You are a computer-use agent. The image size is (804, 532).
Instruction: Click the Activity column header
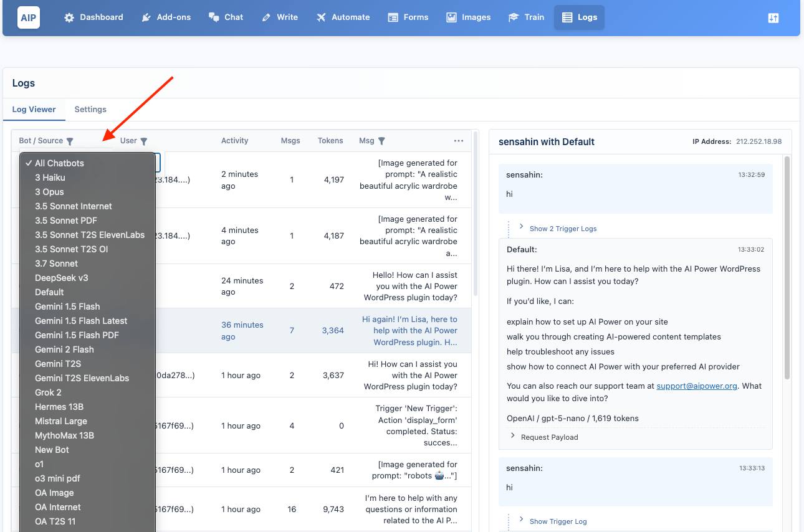pyautogui.click(x=235, y=141)
